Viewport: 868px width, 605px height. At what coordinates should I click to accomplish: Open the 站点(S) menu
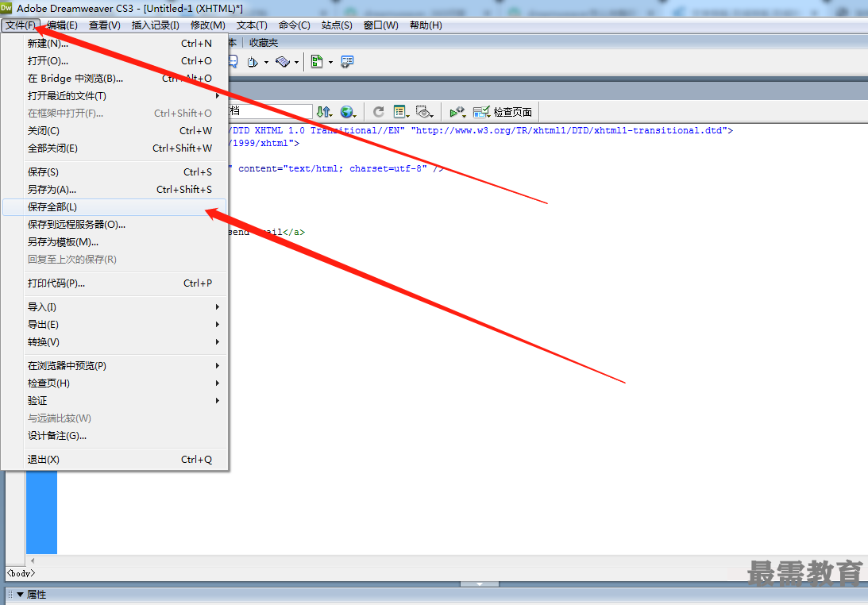point(337,25)
